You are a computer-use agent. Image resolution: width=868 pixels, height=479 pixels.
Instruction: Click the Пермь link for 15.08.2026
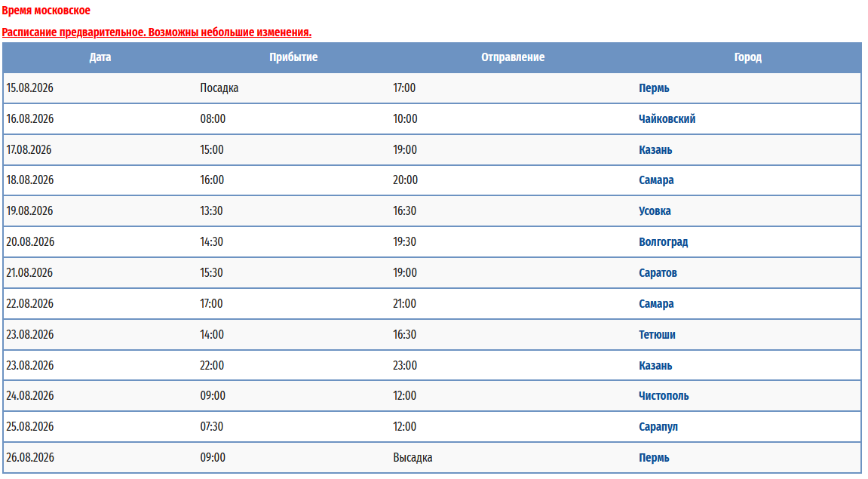(654, 88)
